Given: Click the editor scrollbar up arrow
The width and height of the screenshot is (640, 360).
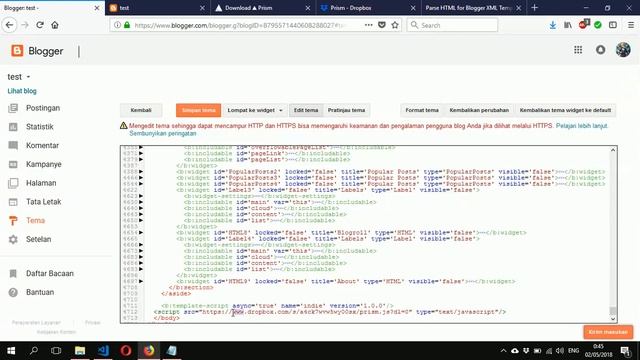Looking at the screenshot, I should click(x=613, y=150).
